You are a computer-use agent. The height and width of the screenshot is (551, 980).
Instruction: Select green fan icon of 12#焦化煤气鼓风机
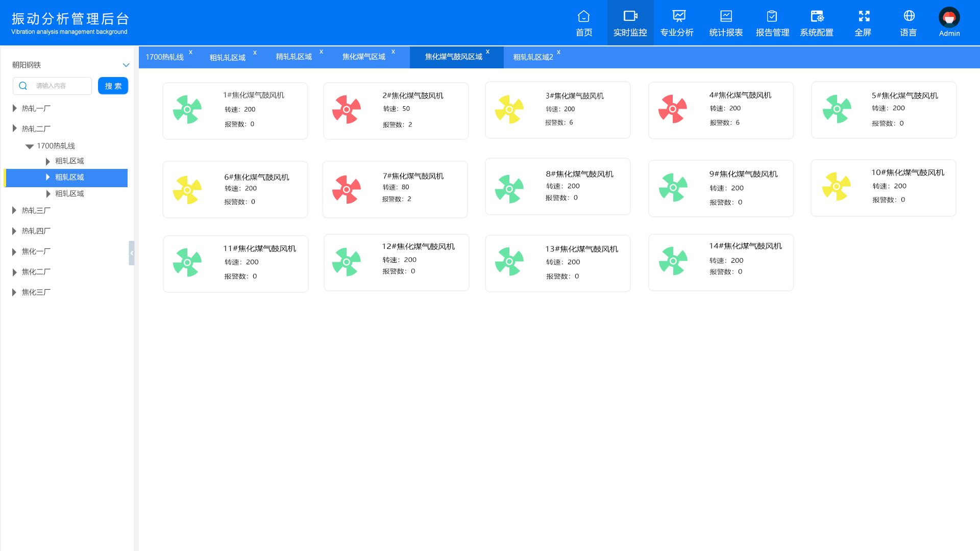click(x=347, y=262)
